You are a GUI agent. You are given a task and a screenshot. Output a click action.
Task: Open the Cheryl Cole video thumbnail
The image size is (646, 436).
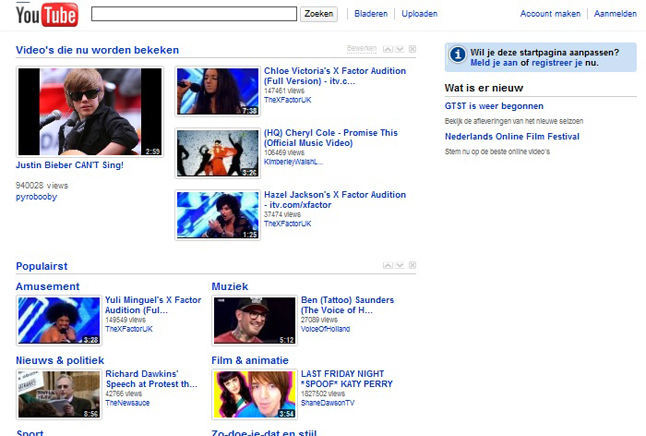tap(218, 153)
